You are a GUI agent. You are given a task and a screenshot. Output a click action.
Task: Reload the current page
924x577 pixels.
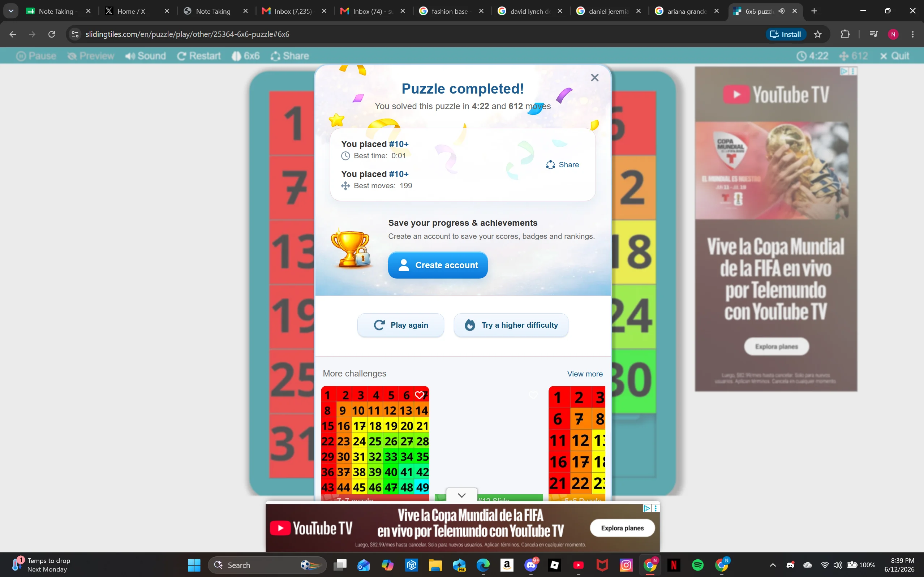point(52,34)
